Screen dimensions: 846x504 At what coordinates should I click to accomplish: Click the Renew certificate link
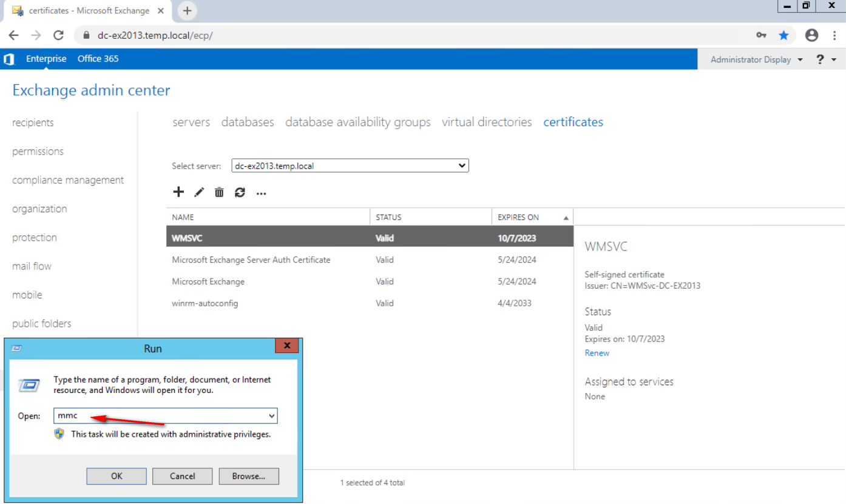click(x=597, y=353)
